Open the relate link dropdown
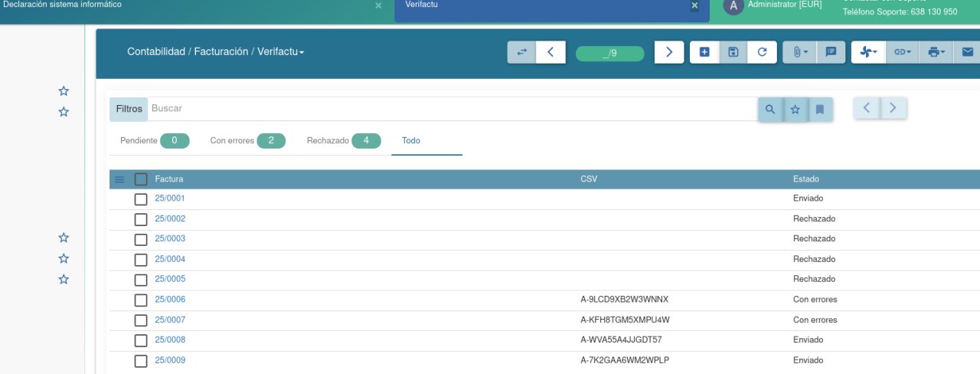The width and height of the screenshot is (980, 374). click(903, 52)
